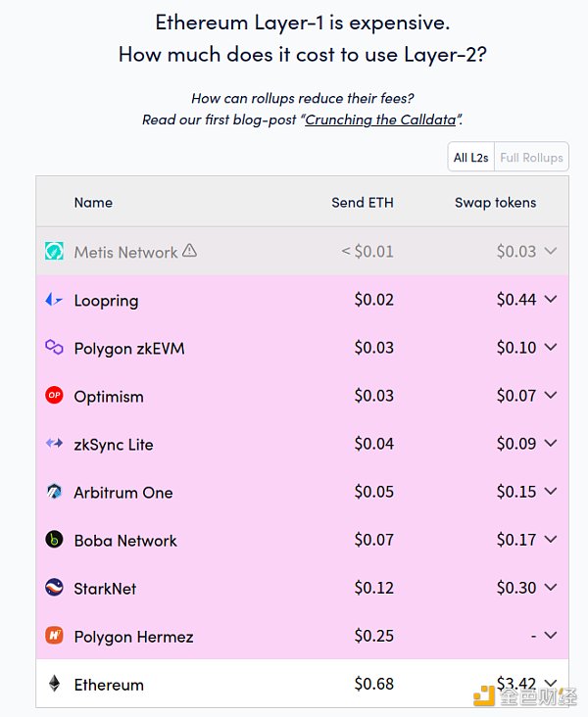Click the Polygon Hermez orange icon
This screenshot has height=717, width=588.
tap(54, 635)
